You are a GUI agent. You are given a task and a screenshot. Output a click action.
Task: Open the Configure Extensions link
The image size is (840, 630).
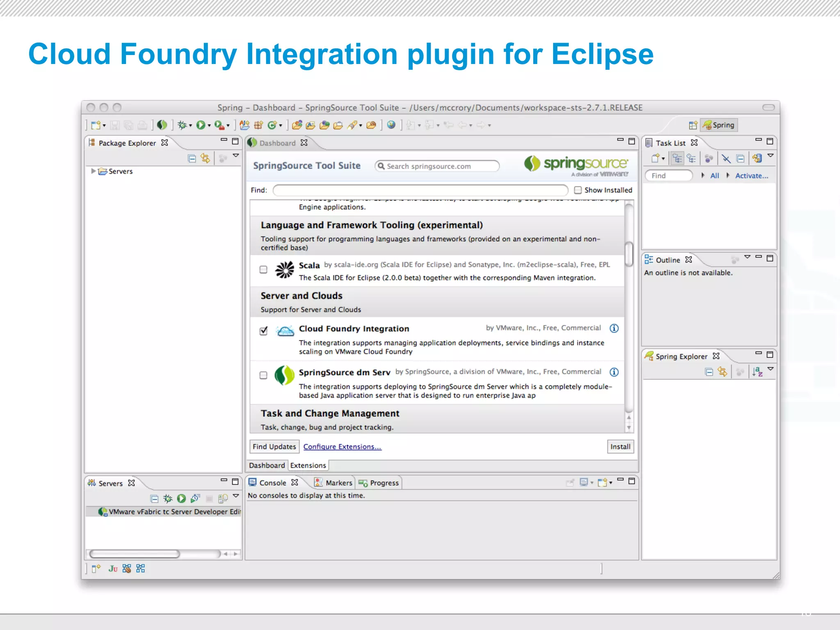point(342,447)
